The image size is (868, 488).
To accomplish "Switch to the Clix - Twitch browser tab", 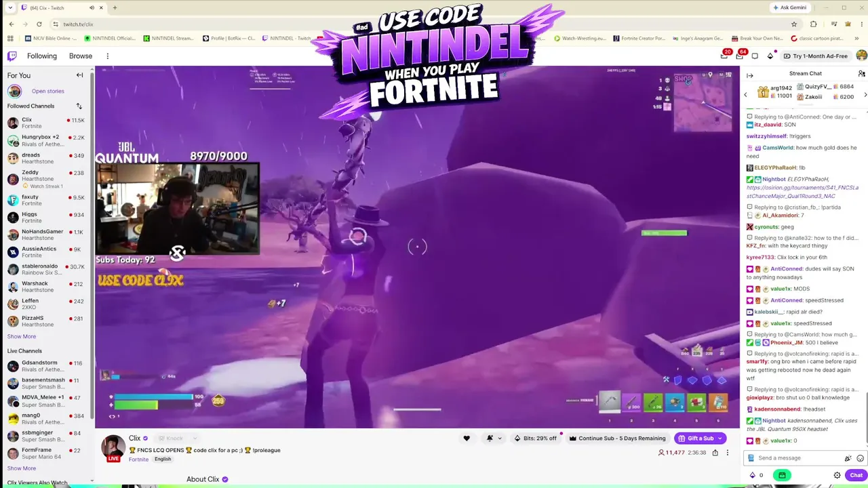I will (61, 7).
